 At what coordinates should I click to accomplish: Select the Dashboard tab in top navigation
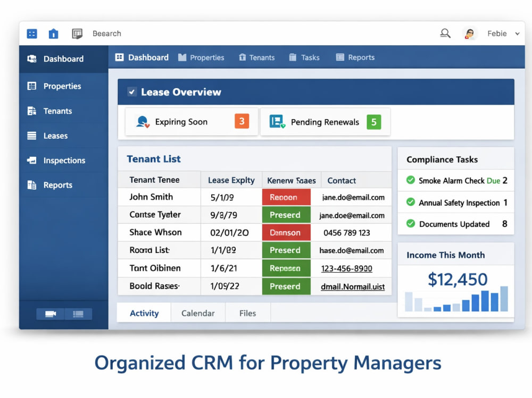click(x=142, y=57)
